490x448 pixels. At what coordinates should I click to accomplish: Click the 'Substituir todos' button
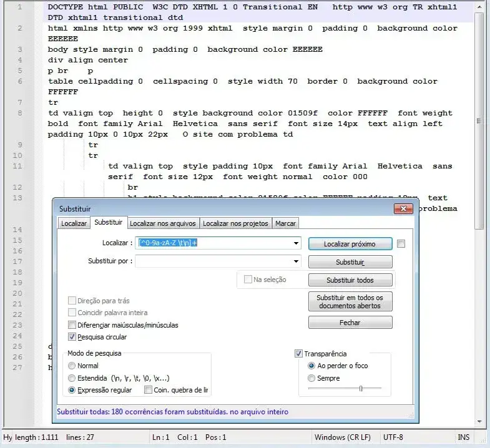(350, 280)
